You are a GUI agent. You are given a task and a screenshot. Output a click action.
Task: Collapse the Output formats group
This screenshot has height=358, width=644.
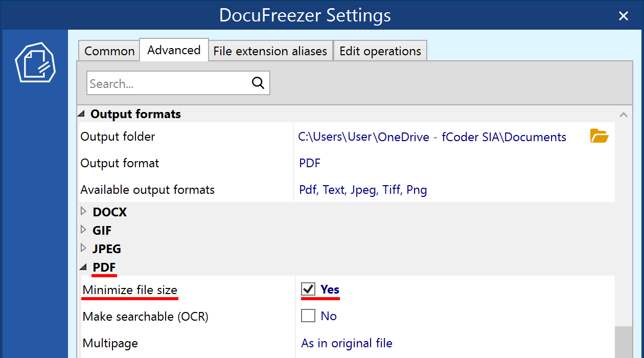(82, 114)
